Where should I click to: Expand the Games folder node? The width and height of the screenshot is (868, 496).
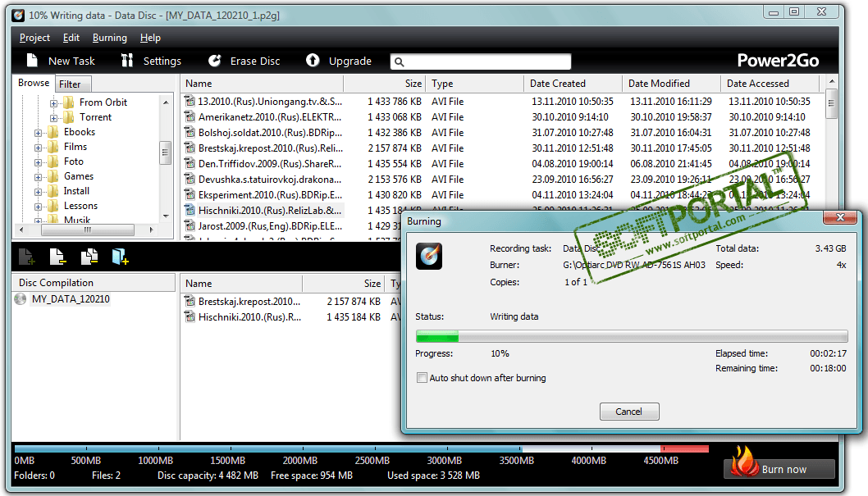[39, 177]
